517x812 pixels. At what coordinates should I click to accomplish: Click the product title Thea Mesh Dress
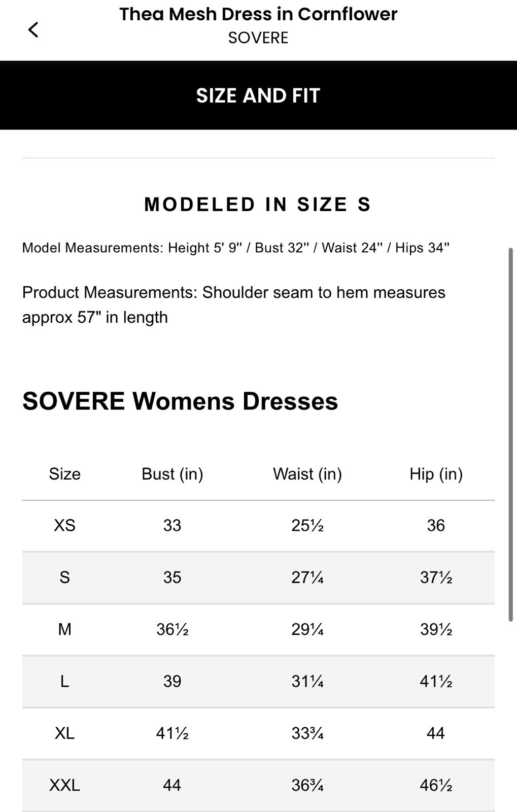click(x=258, y=14)
